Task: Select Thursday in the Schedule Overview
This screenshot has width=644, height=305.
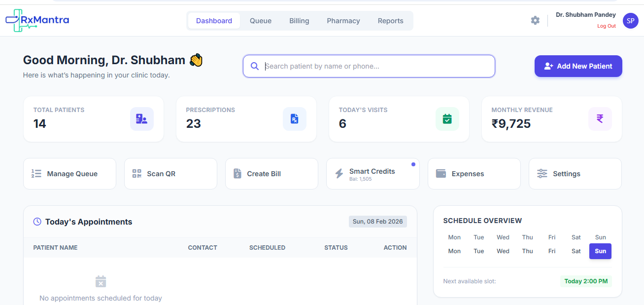Action: click(x=527, y=251)
